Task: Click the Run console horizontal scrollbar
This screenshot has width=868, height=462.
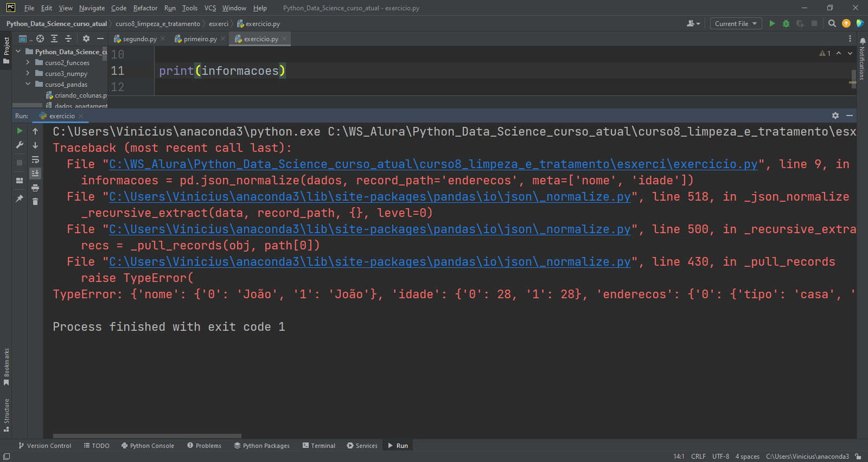Action: tap(147, 435)
